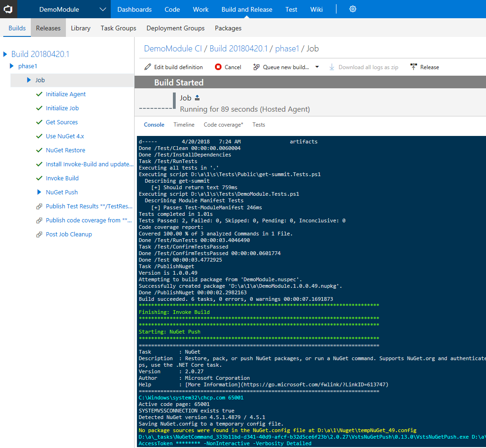Click green checkmark beside NuGet Restore

click(39, 150)
